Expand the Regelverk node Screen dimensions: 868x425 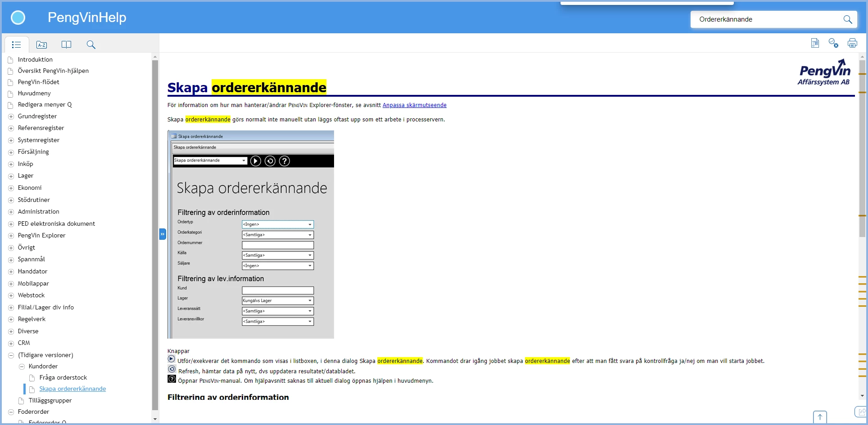click(11, 319)
